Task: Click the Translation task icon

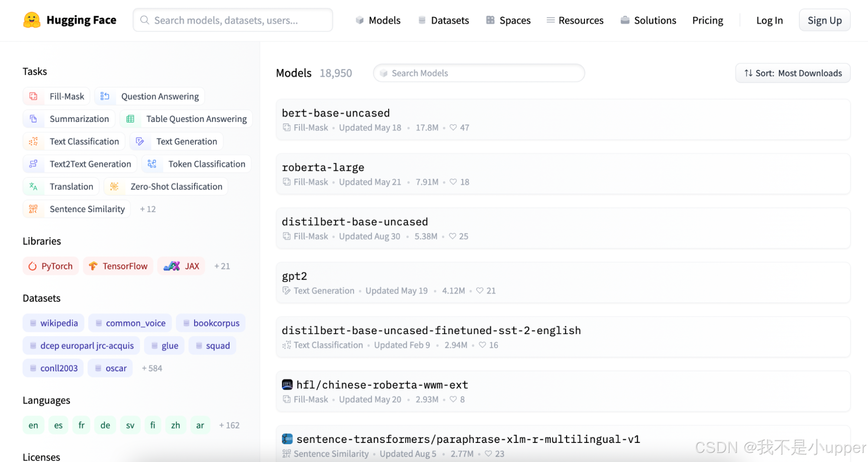Action: [33, 186]
